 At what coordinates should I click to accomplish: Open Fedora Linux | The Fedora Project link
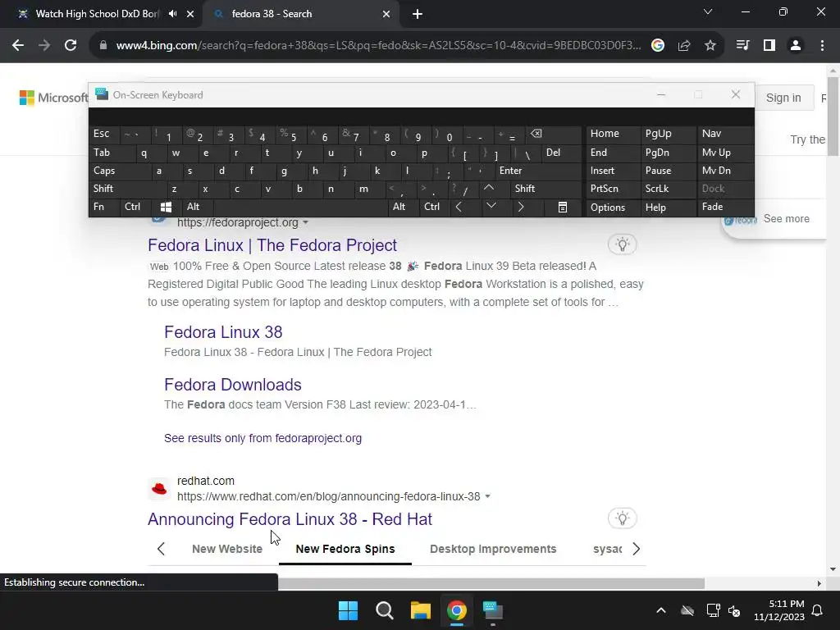point(272,245)
